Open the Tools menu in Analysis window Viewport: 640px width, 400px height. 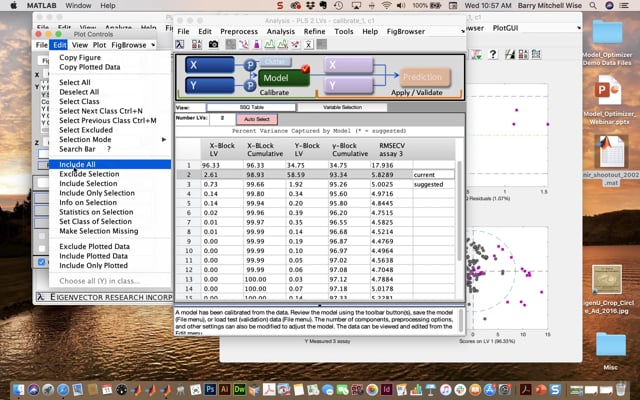[344, 31]
